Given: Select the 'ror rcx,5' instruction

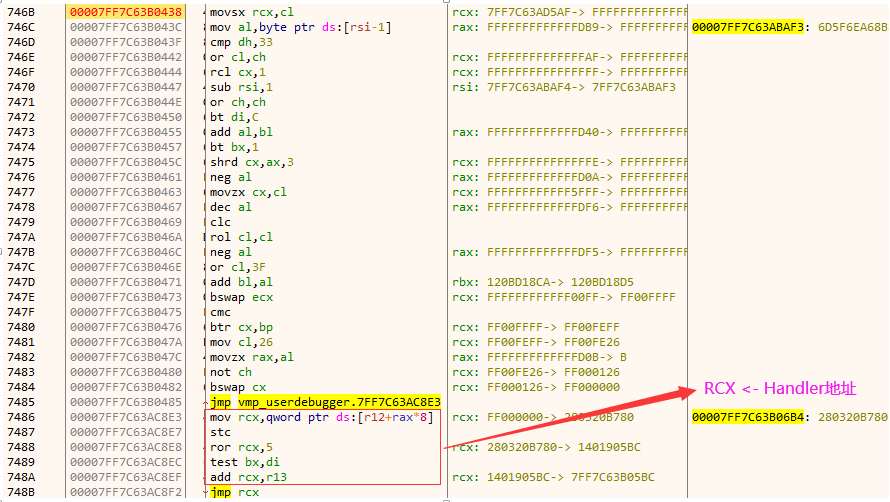Looking at the screenshot, I should [241, 447].
